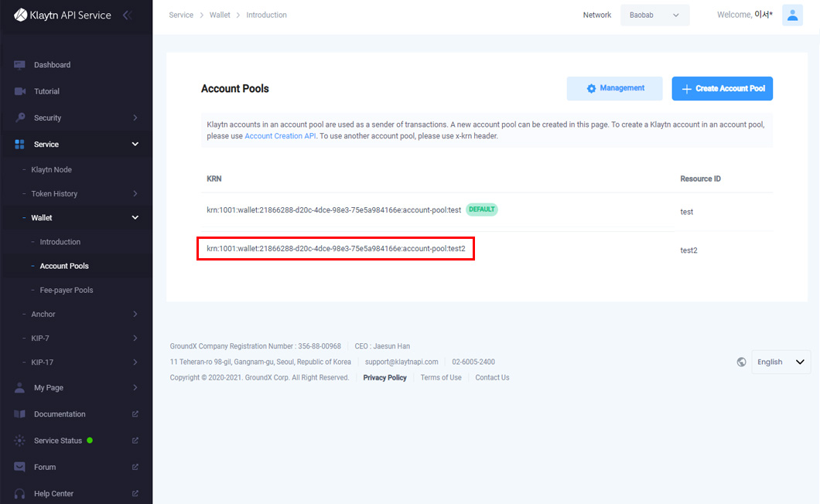Select the default KRN ending account-pool:test
The height and width of the screenshot is (504, 820).
[333, 210]
